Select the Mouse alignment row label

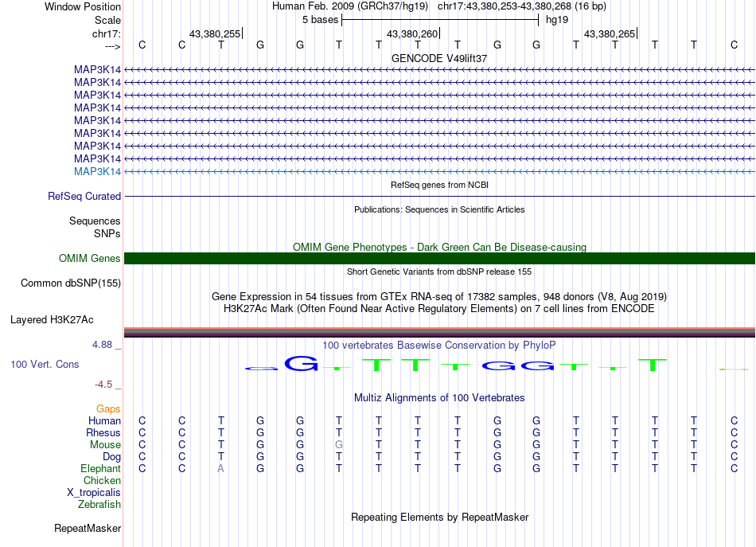click(x=105, y=445)
